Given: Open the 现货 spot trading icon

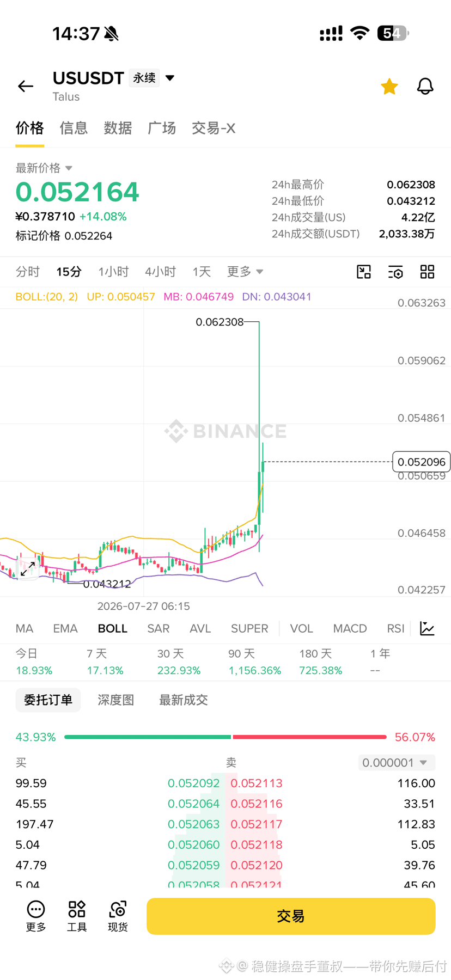Looking at the screenshot, I should (118, 916).
